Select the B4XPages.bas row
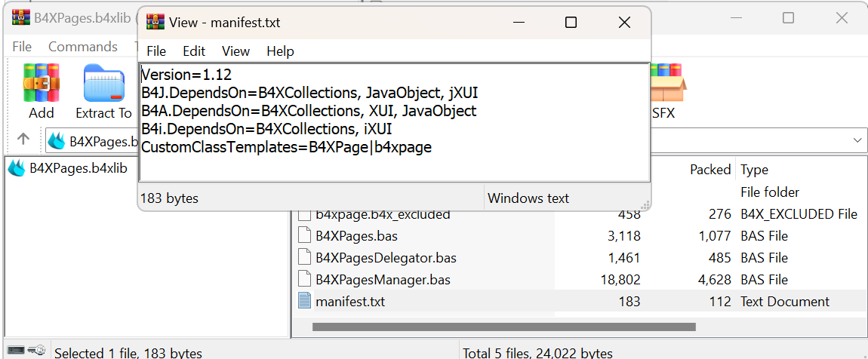This screenshot has width=868, height=359. [579, 235]
